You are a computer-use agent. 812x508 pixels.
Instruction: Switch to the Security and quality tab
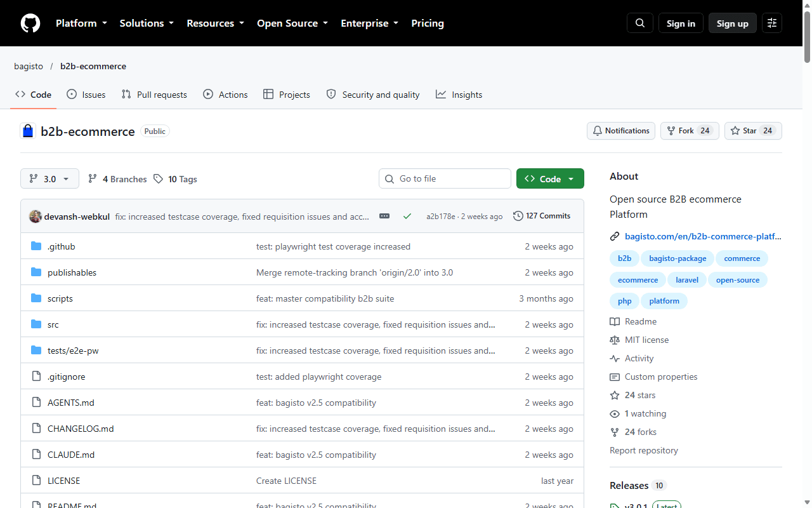coord(373,95)
